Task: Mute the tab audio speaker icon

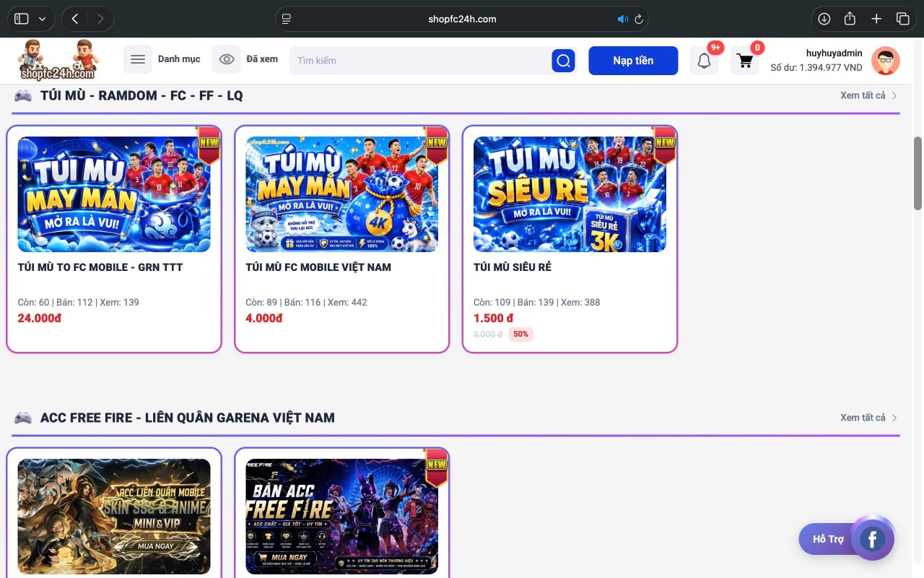Action: point(623,19)
